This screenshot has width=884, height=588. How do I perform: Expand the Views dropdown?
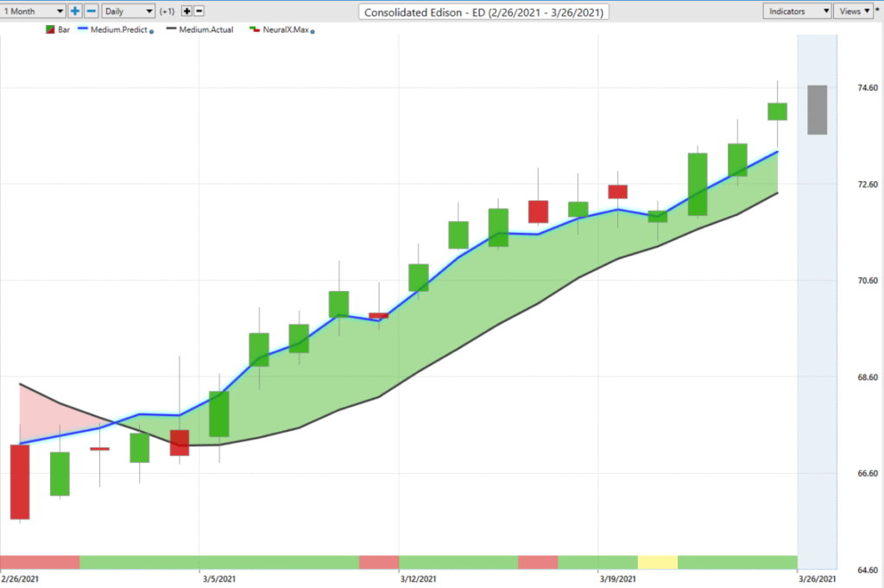click(x=854, y=10)
